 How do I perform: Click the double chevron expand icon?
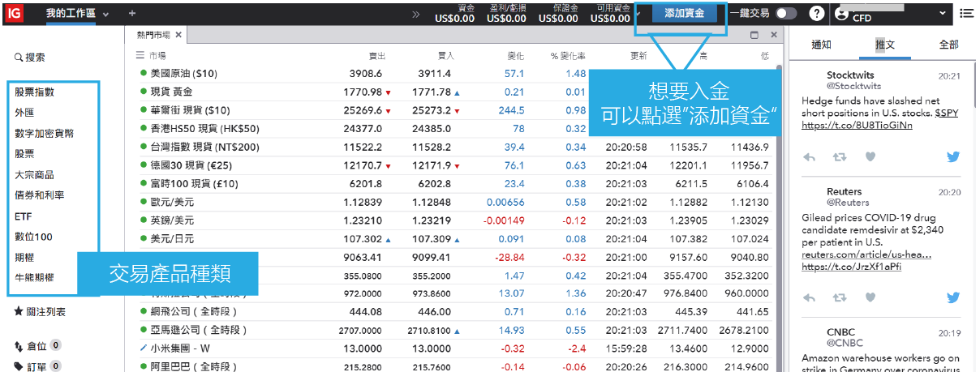[416, 15]
